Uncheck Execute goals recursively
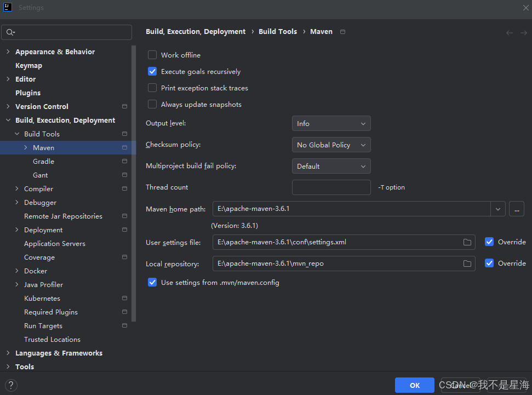Screen dimensions: 532x395 [x=152, y=72]
